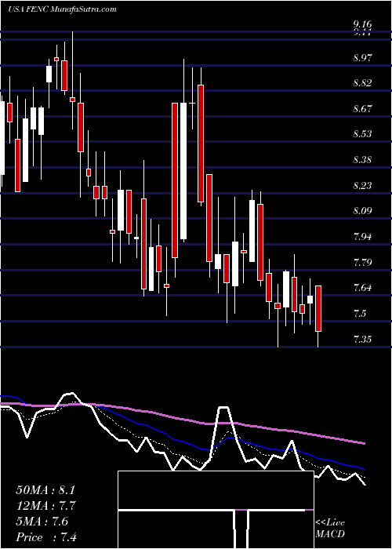Image resolution: width=392 pixels, height=549 pixels.
Task: Select the 7.35 price axis label
Action: point(362,339)
